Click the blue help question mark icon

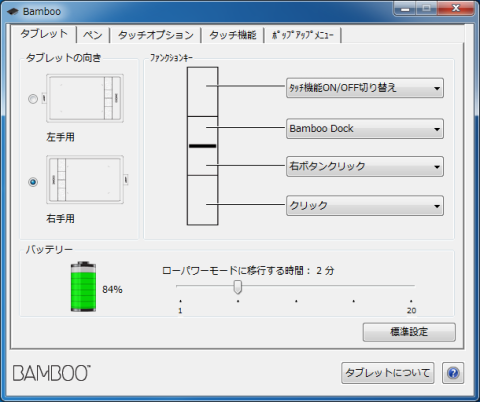click(x=453, y=373)
